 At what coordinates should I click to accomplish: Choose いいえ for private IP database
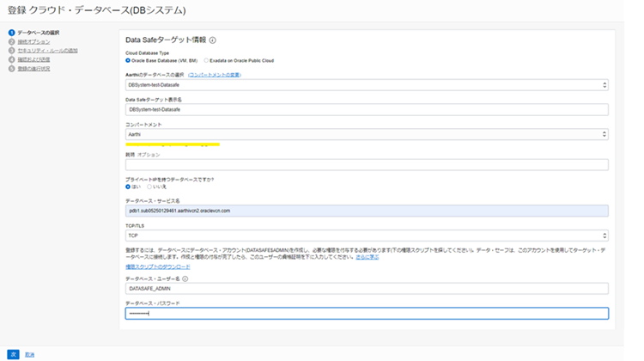149,186
